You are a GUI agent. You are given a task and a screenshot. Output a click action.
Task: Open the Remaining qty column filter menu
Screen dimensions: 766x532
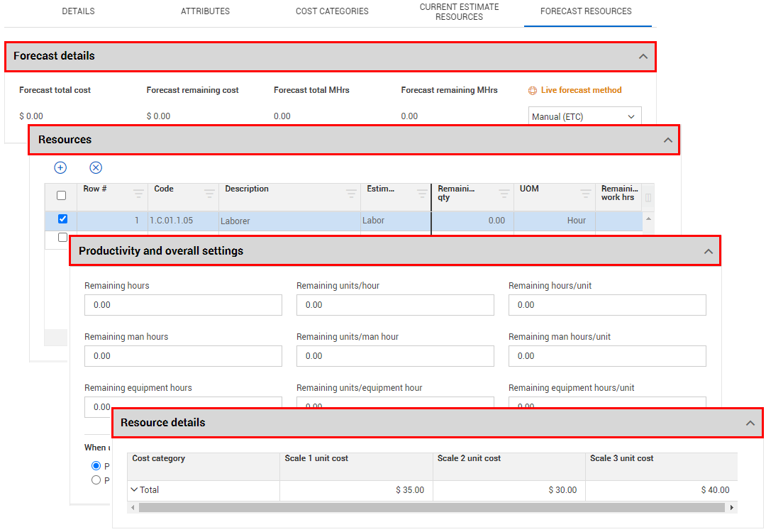click(x=504, y=193)
